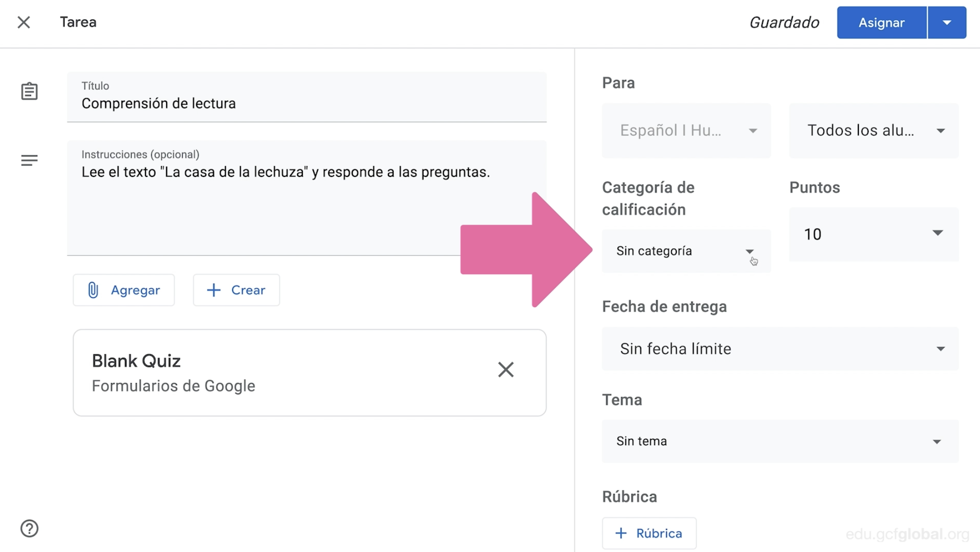Remove the Blank Quiz attachment

coord(505,370)
